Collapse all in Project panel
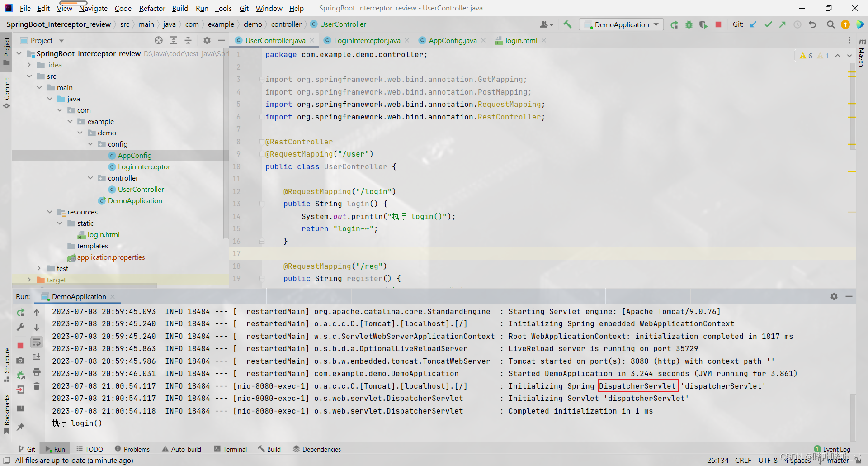The height and width of the screenshot is (466, 868). 188,40
